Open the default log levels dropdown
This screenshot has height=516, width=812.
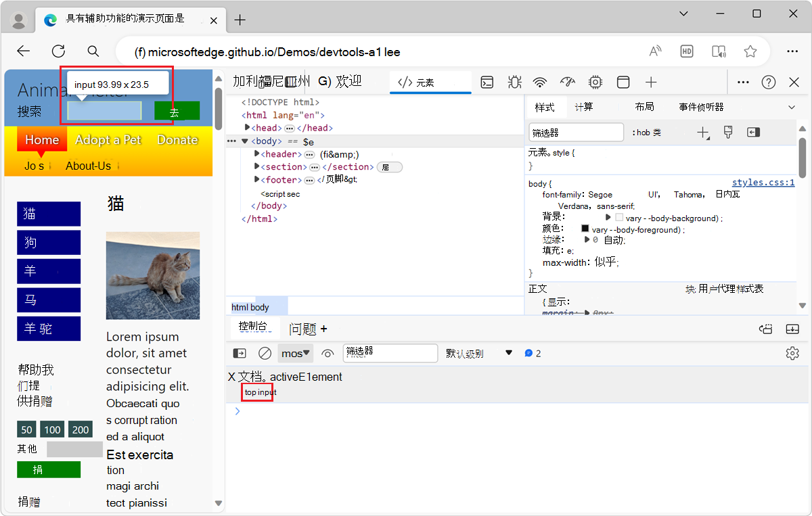(479, 353)
